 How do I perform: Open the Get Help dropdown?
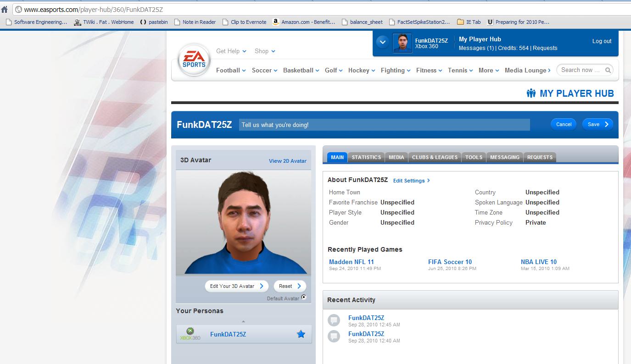tap(231, 51)
